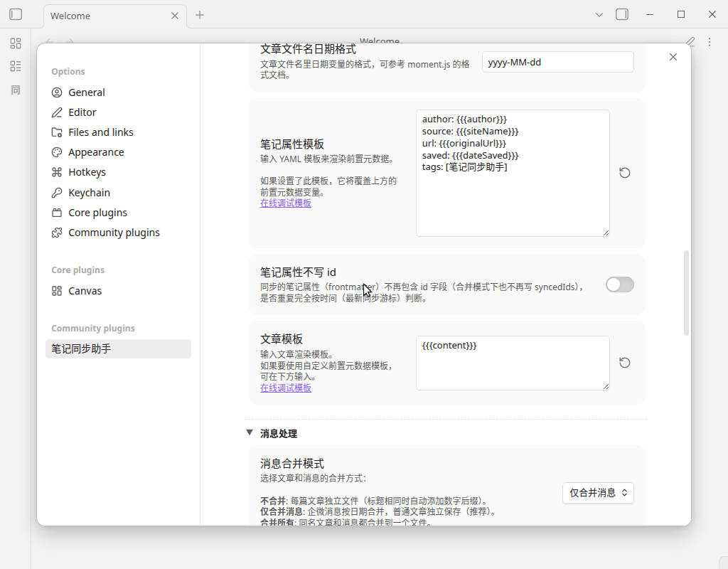
Task: Toggle the right sidebar icon
Action: click(622, 14)
